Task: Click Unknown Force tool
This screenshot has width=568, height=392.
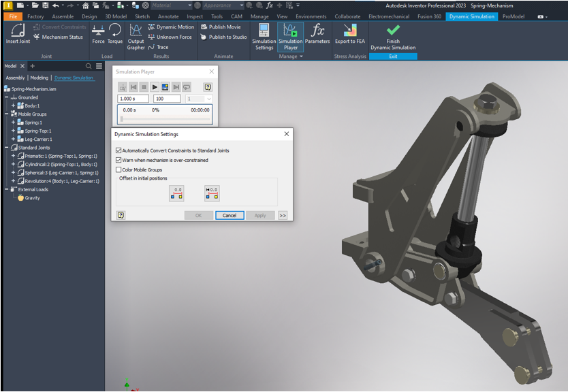Action: 170,37
